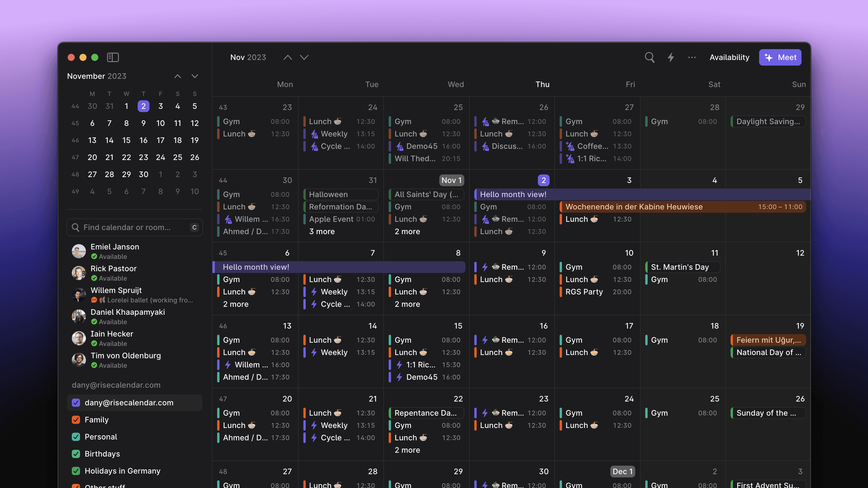Toggle the sidebar panel icon
This screenshot has height=488, width=868.
click(113, 57)
